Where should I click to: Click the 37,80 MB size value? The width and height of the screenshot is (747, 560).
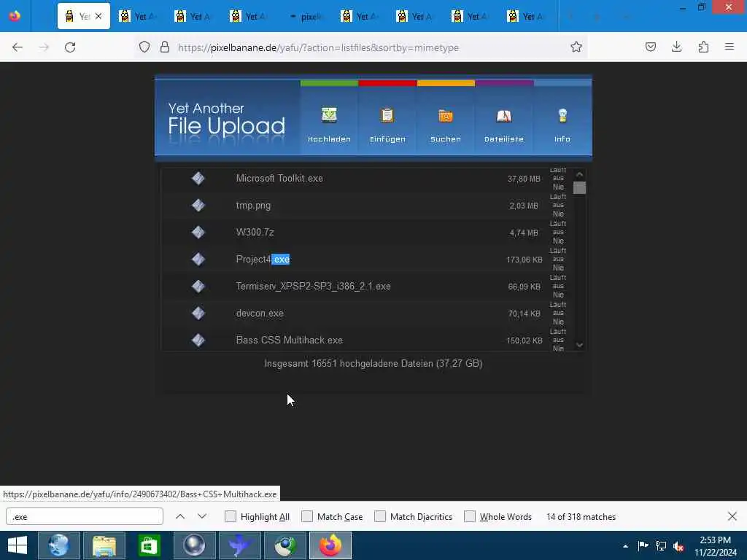pos(524,179)
